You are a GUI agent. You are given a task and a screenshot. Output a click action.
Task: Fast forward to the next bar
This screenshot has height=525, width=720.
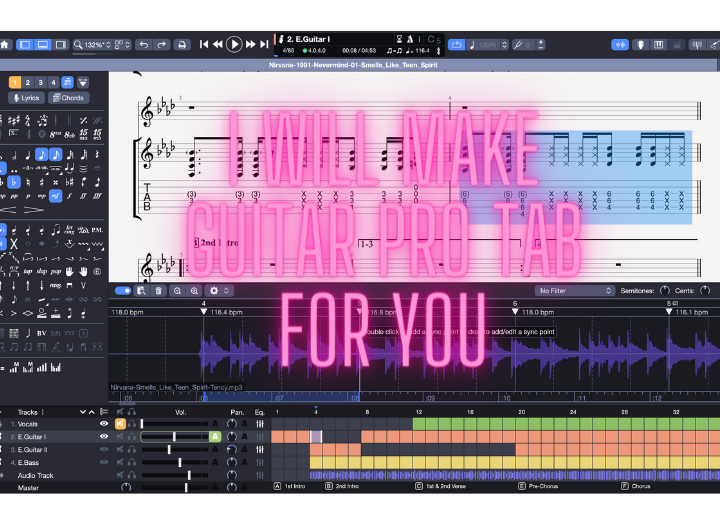tap(250, 44)
